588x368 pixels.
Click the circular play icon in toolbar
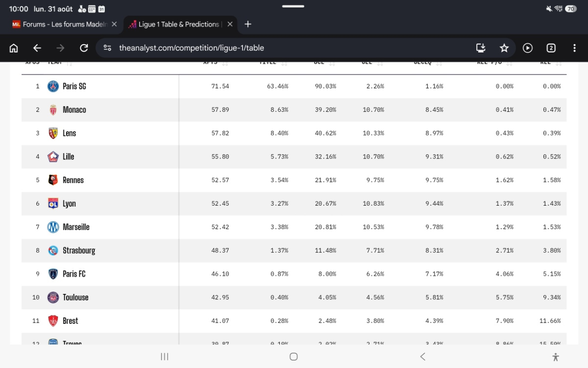(528, 48)
